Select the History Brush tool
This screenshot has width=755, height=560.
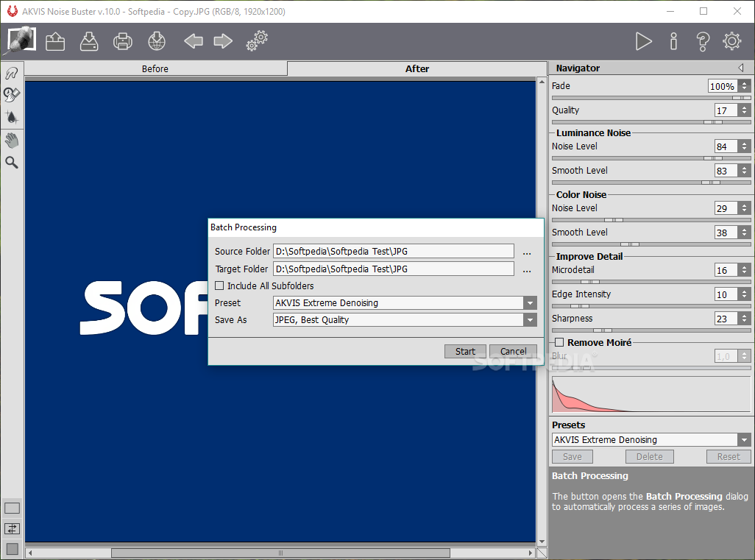12,94
